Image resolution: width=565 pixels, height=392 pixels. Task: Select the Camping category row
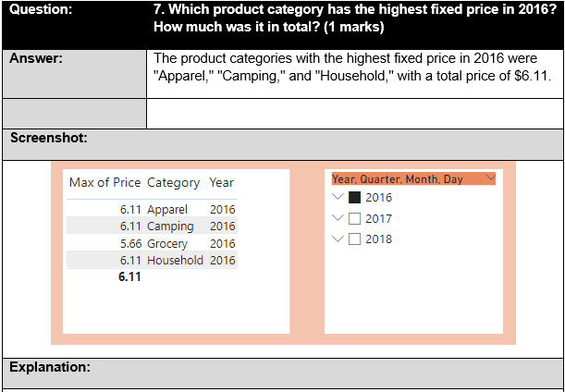pyautogui.click(x=170, y=227)
